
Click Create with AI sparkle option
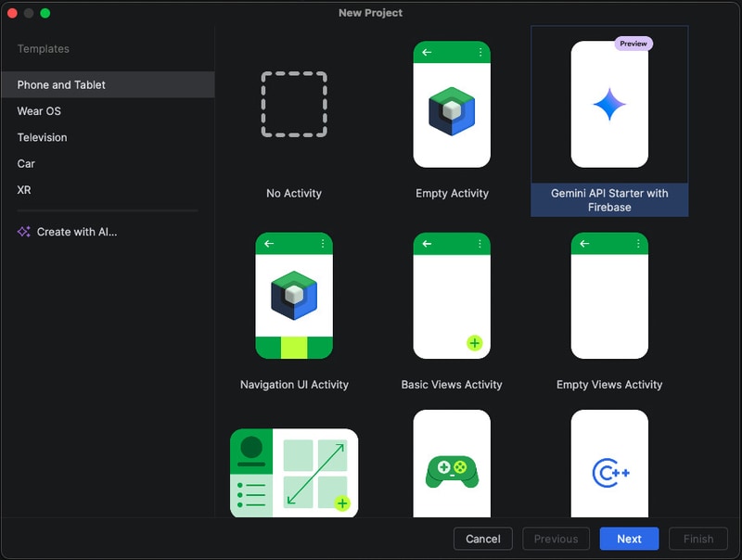[67, 232]
